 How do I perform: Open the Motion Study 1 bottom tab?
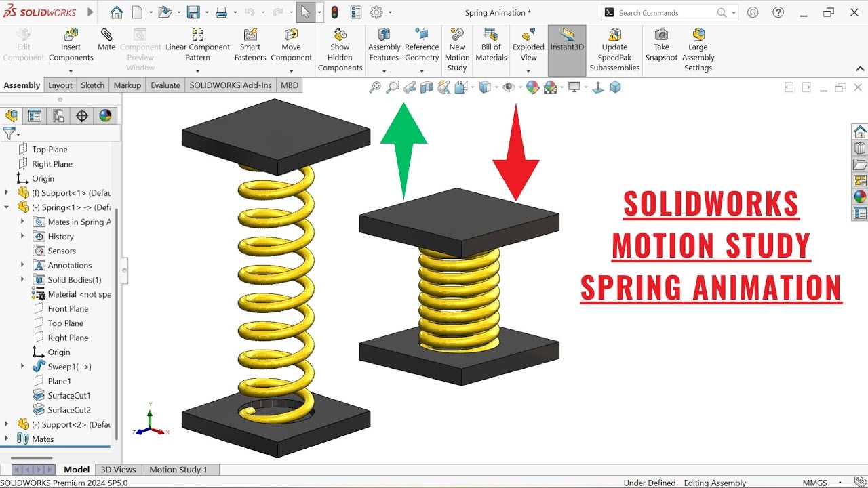coord(178,469)
